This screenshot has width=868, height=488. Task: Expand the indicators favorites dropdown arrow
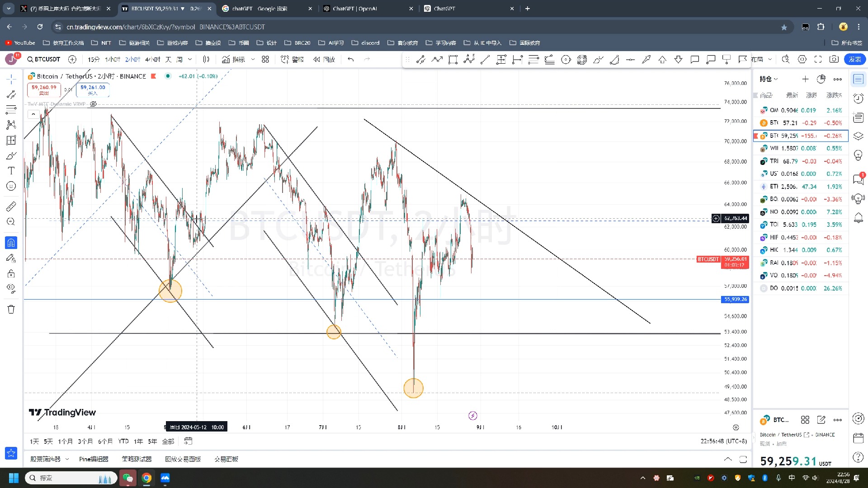(253, 59)
